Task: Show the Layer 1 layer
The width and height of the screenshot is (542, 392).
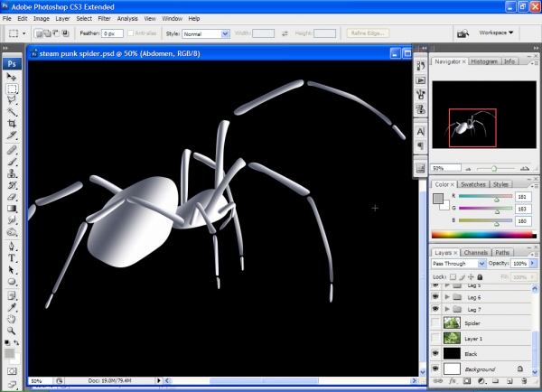Action: 435,338
